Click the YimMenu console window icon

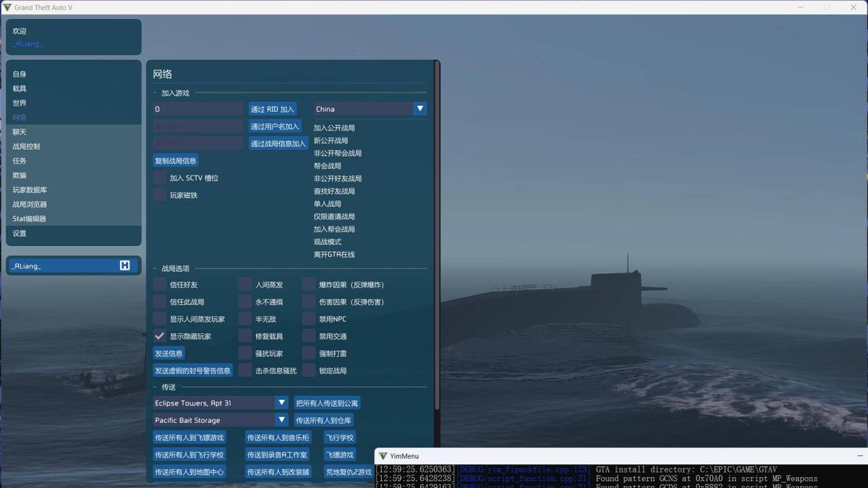click(x=382, y=456)
